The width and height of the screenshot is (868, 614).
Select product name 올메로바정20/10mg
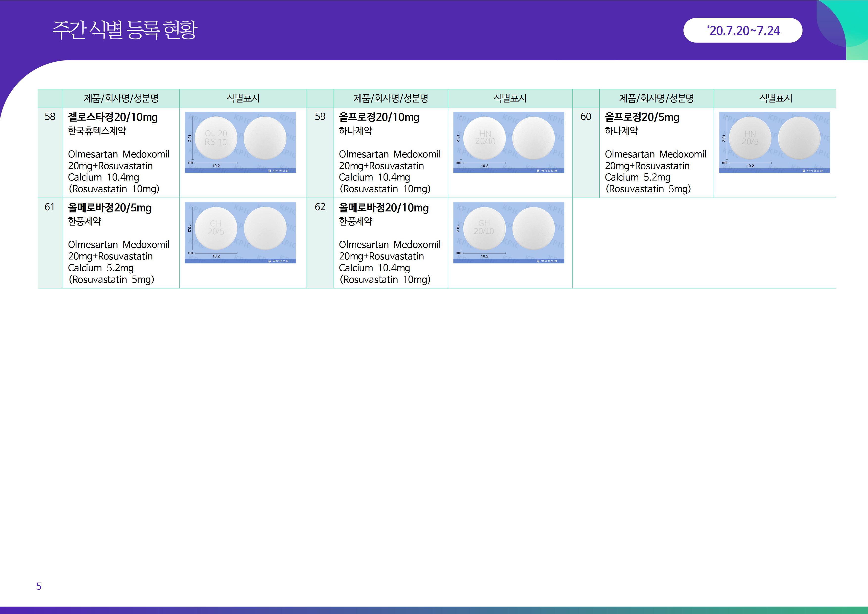click(384, 208)
